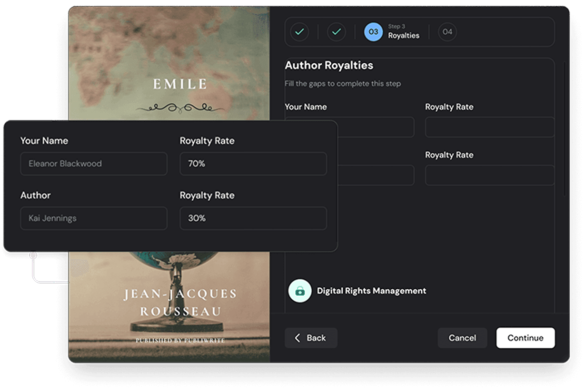The image size is (585, 392).
Task: Click the left chevron in Back button
Action: [297, 338]
